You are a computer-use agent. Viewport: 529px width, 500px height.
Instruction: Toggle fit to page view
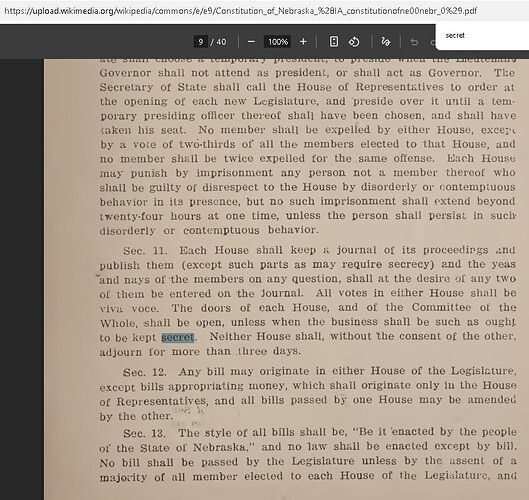(333, 41)
